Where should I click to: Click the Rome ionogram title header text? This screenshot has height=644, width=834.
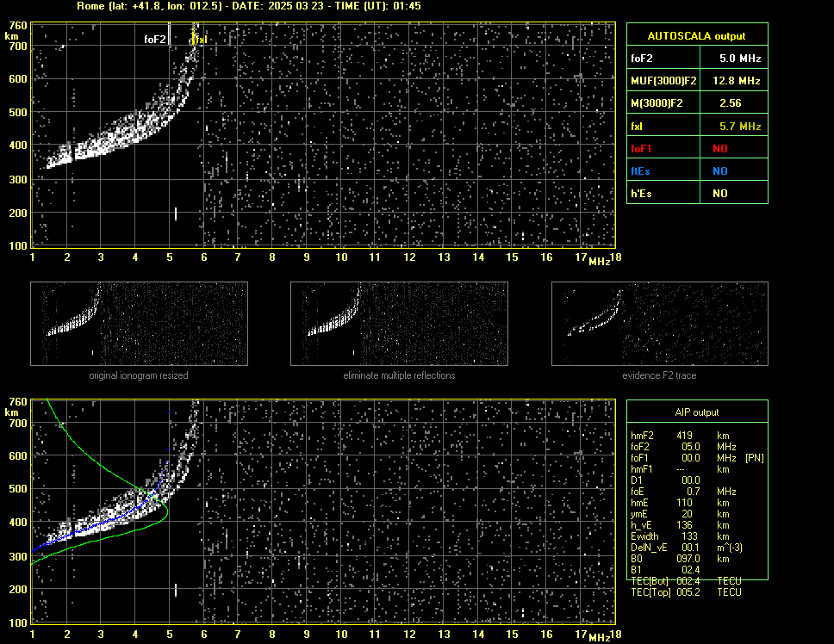249,6
